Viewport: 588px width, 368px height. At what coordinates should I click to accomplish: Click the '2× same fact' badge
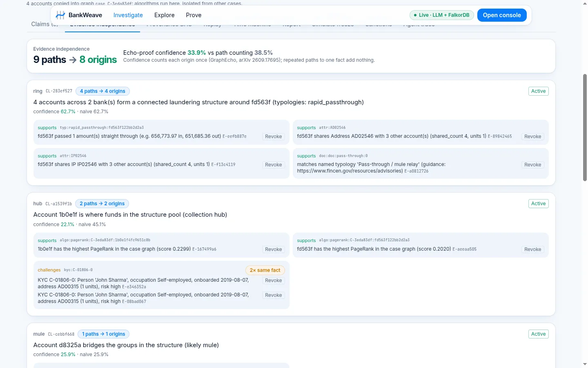pyautogui.click(x=265, y=270)
